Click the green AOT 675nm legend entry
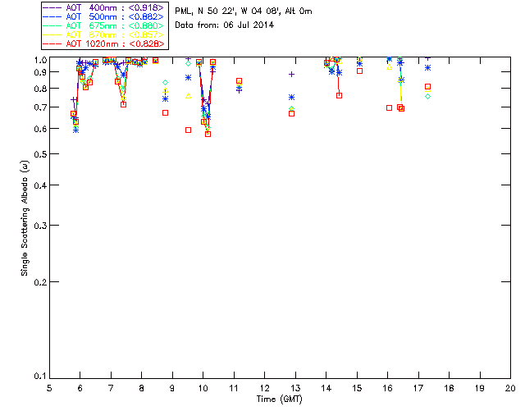Image resolution: width=525 pixels, height=420 pixels. 105,25
